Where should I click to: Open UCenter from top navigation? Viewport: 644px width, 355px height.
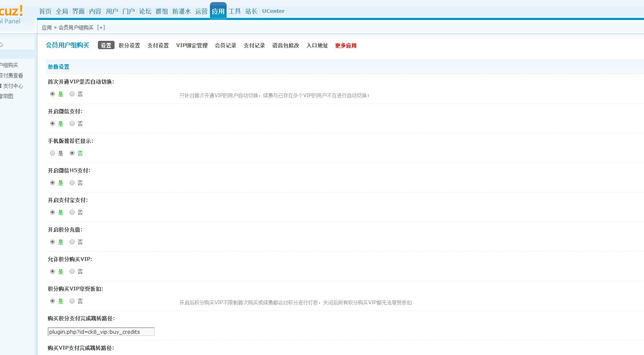tap(273, 11)
